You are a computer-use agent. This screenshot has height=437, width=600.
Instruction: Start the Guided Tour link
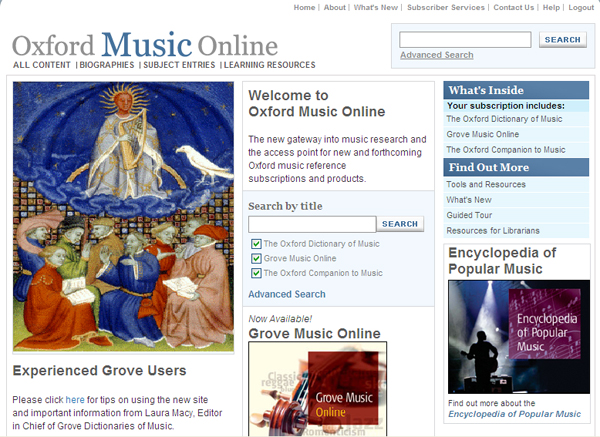pos(469,215)
